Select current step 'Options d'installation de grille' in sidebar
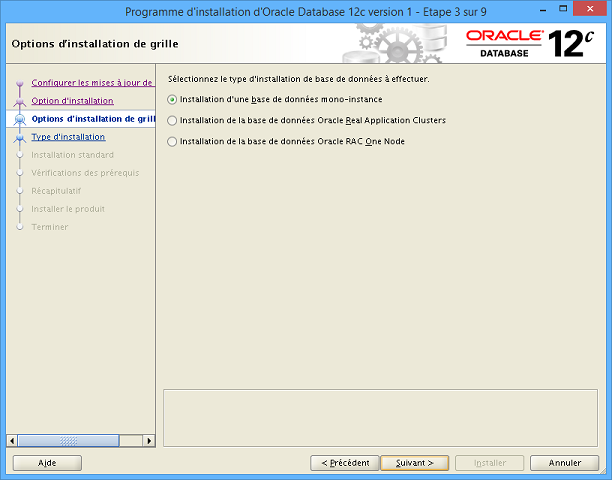The height and width of the screenshot is (480, 612). point(93,119)
